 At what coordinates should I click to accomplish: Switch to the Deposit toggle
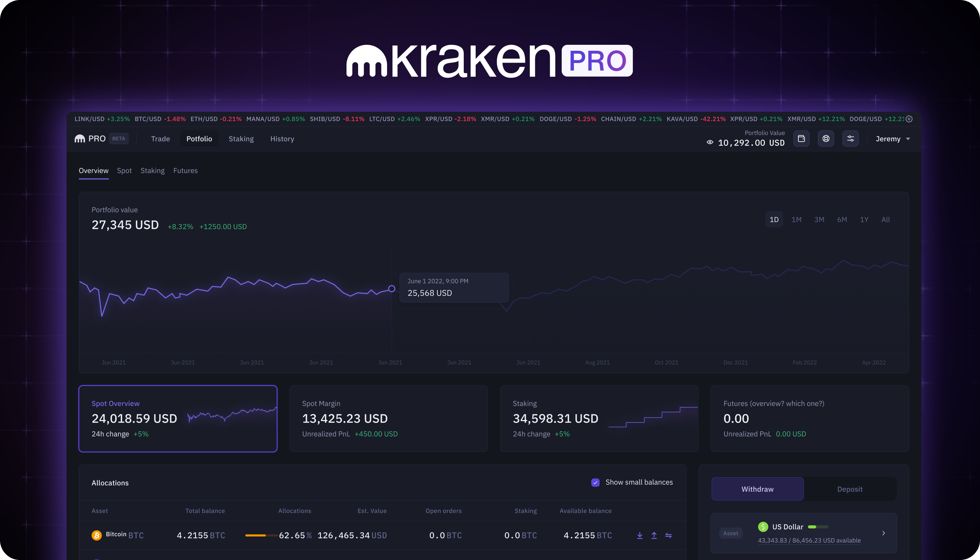[x=849, y=489]
